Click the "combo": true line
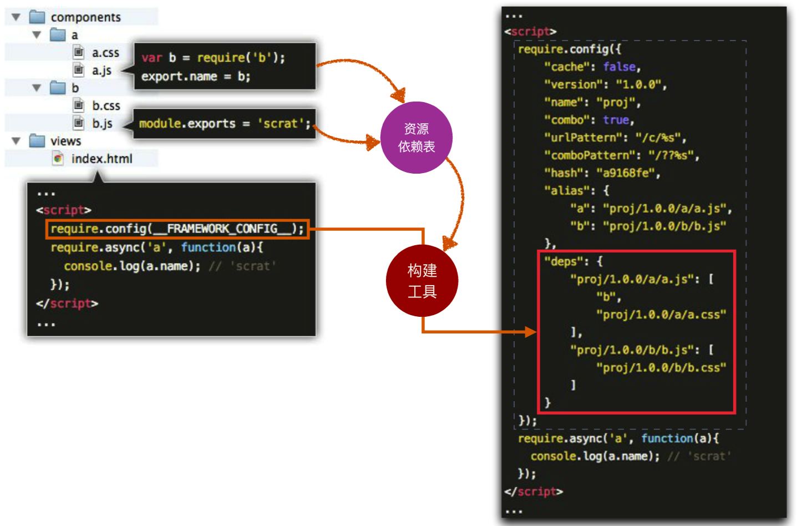This screenshot has width=812, height=526. pyautogui.click(x=589, y=120)
